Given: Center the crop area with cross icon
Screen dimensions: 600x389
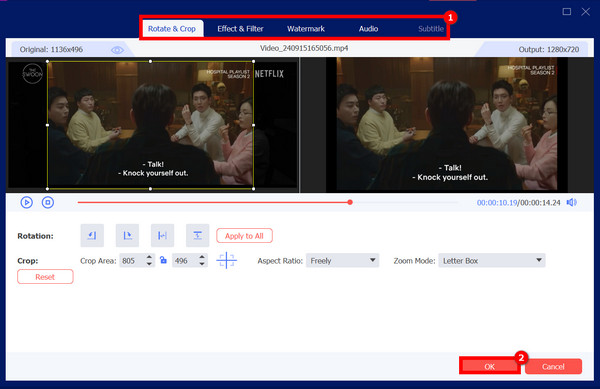Looking at the screenshot, I should click(x=227, y=260).
